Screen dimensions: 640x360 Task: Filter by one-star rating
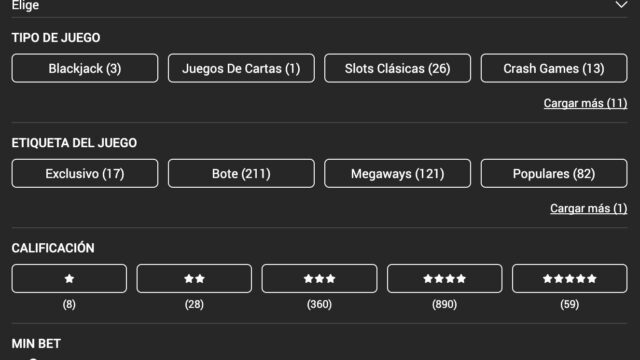(69, 278)
